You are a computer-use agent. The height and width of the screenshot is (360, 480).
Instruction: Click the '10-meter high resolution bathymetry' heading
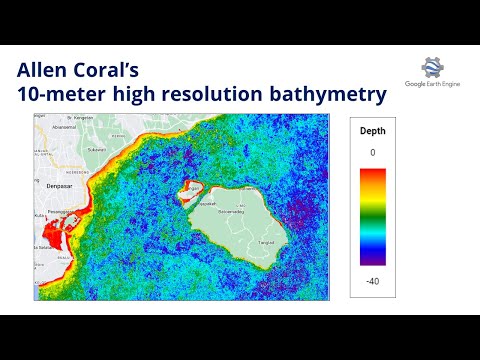[202, 94]
